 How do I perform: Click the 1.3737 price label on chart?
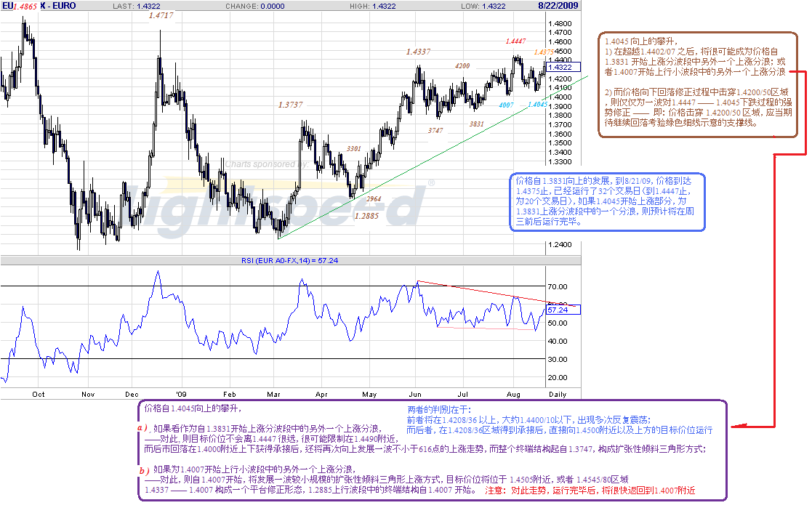291,105
